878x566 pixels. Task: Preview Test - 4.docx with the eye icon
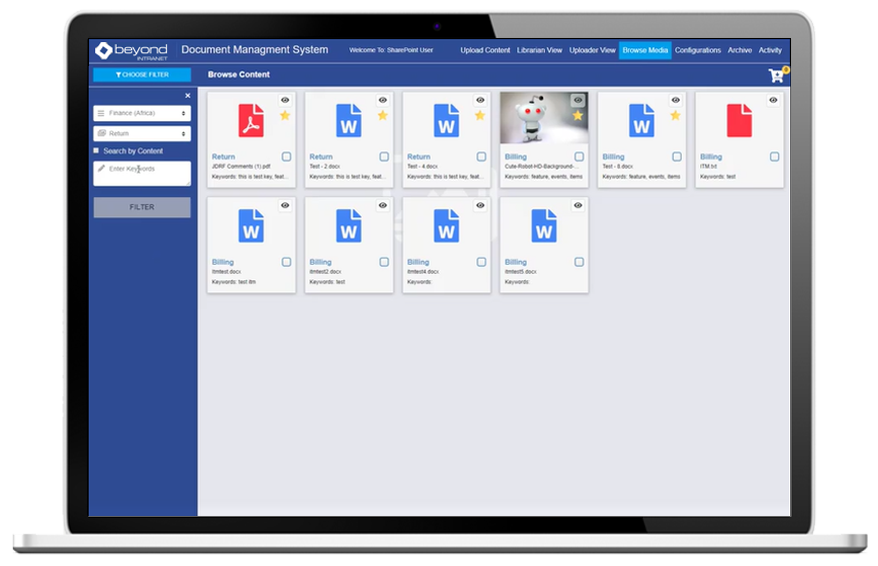click(x=480, y=100)
